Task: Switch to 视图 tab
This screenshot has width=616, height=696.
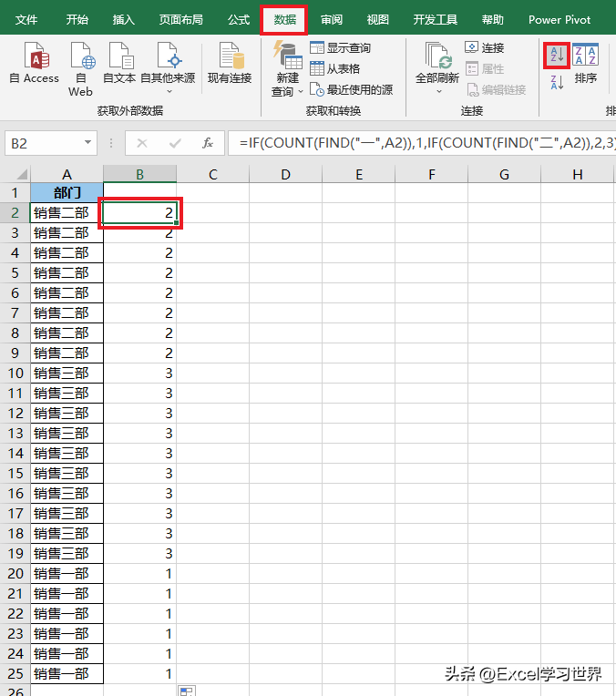Action: (377, 19)
